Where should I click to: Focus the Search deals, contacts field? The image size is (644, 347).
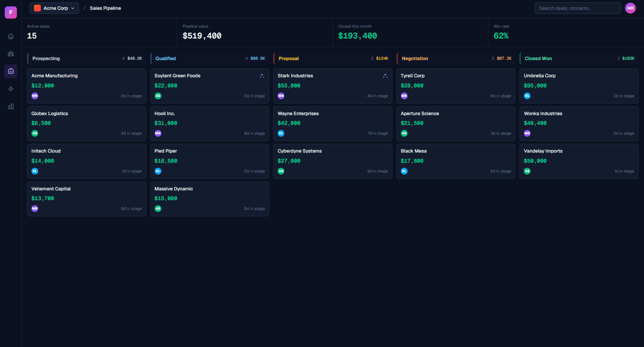coord(577,8)
